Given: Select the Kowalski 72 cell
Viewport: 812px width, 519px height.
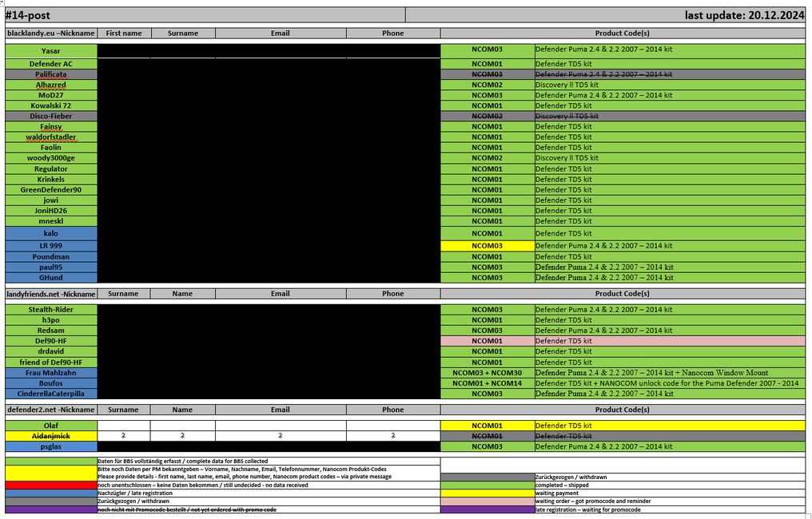Looking at the screenshot, I should [51, 105].
